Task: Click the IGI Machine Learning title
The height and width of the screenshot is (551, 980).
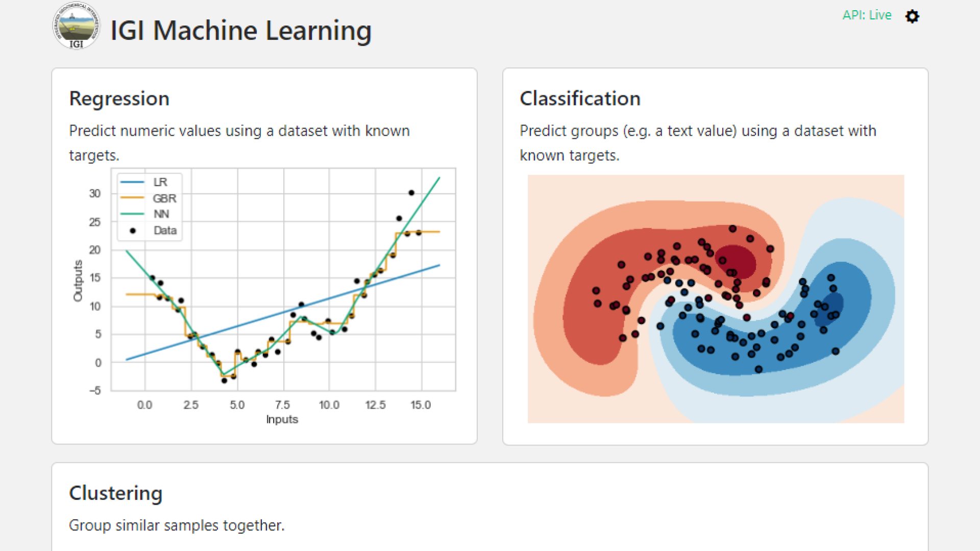Action: 241,31
